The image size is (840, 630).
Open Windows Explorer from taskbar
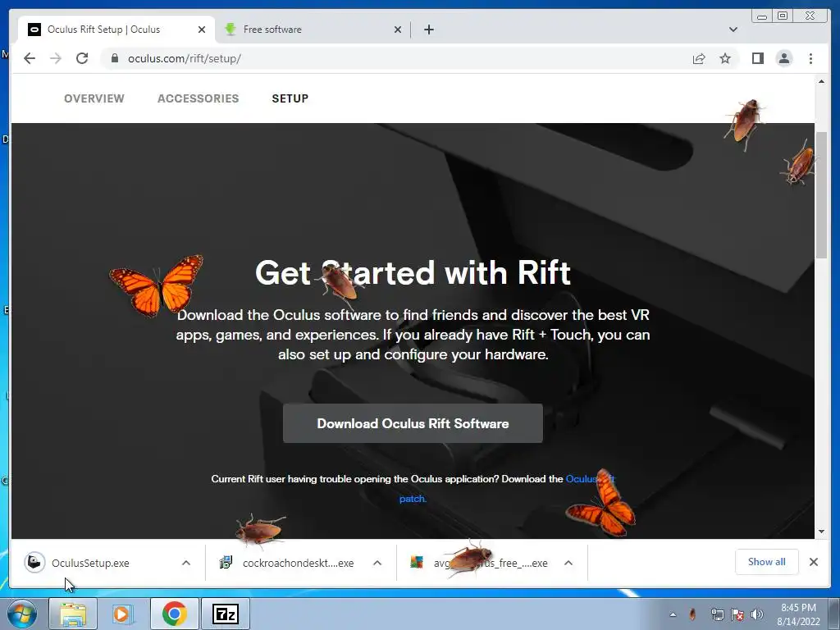coord(73,614)
